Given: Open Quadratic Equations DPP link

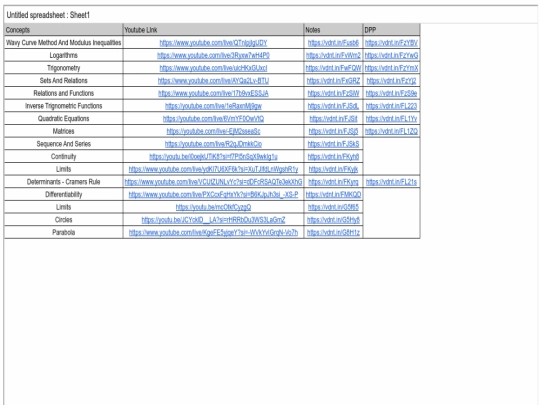Looking at the screenshot, I should tap(391, 119).
